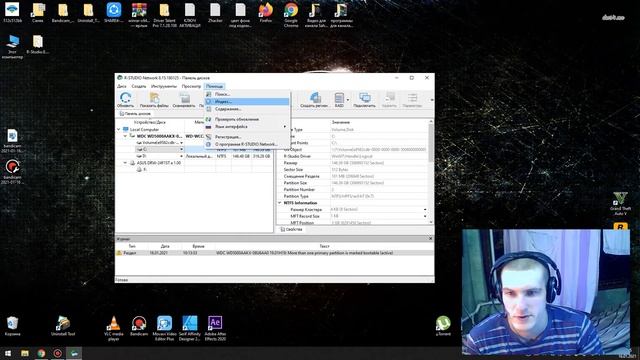The width and height of the screenshot is (640, 360).
Task: Switch to the Панель дисков tab
Action: (x=135, y=114)
